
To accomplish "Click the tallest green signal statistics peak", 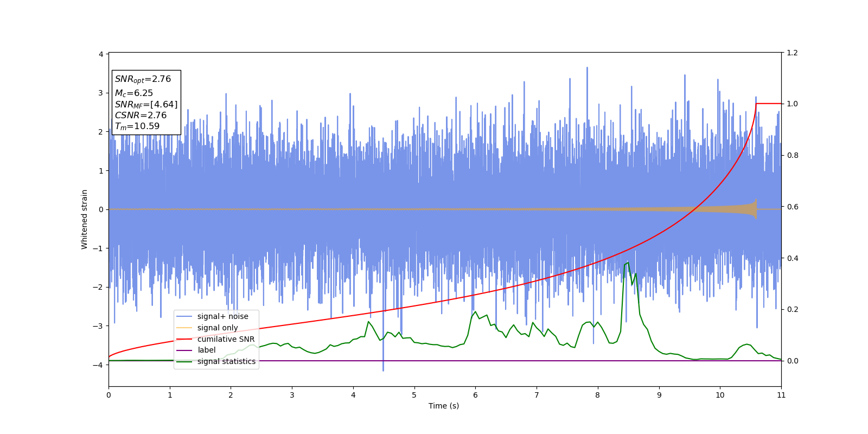I will pyautogui.click(x=628, y=263).
